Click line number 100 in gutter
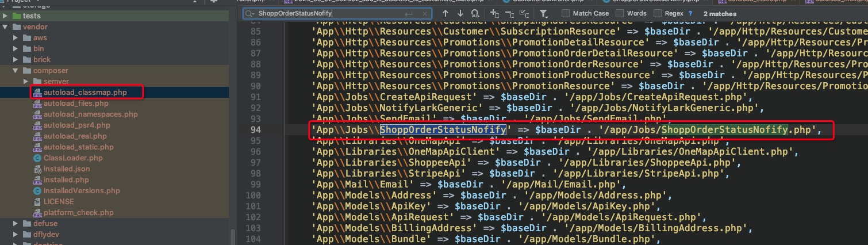The image size is (868, 245). click(253, 196)
